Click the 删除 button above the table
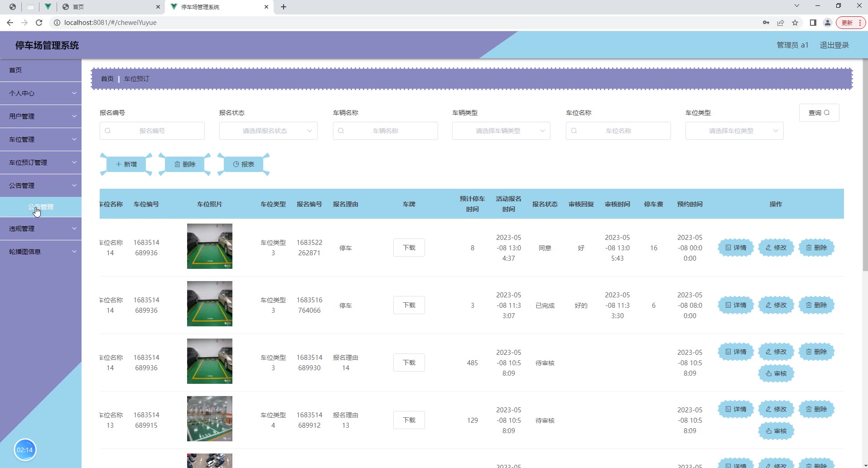Image resolution: width=868 pixels, height=468 pixels. (x=185, y=164)
